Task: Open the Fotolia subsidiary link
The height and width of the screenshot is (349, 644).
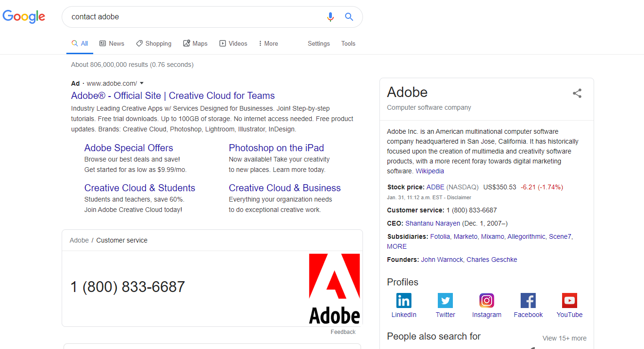Action: pos(440,236)
